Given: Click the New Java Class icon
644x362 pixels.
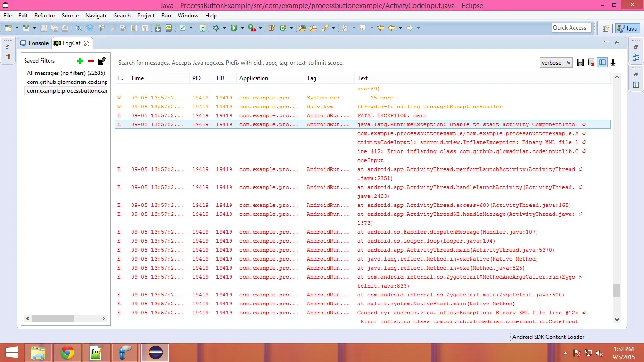Looking at the screenshot, I should tap(283, 28).
